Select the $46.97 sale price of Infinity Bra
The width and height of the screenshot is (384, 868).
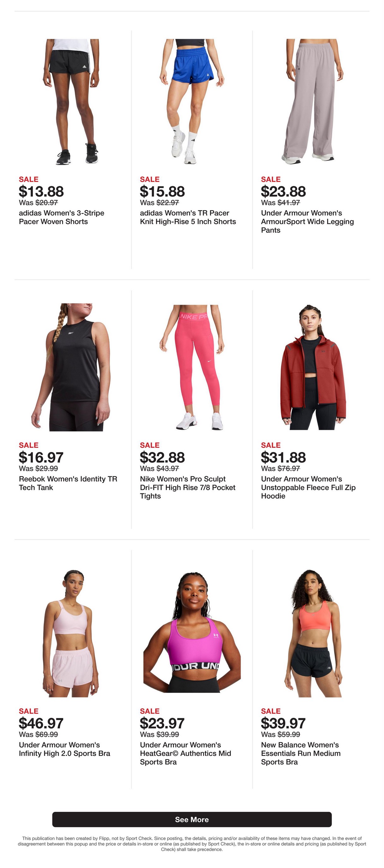(x=41, y=723)
